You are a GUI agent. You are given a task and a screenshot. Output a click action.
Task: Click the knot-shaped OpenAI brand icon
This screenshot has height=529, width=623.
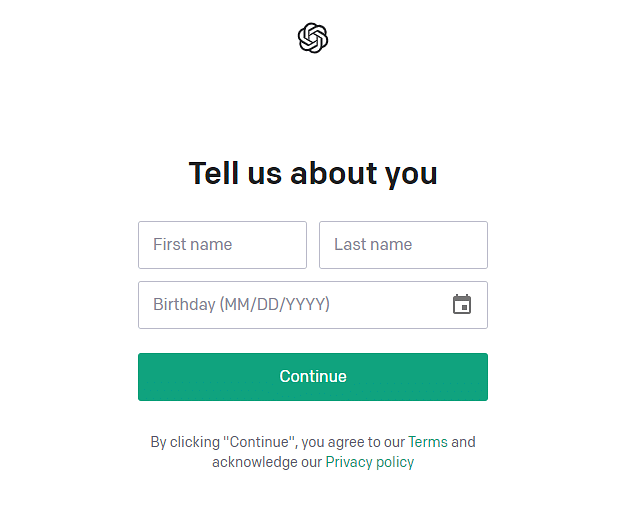(x=313, y=38)
